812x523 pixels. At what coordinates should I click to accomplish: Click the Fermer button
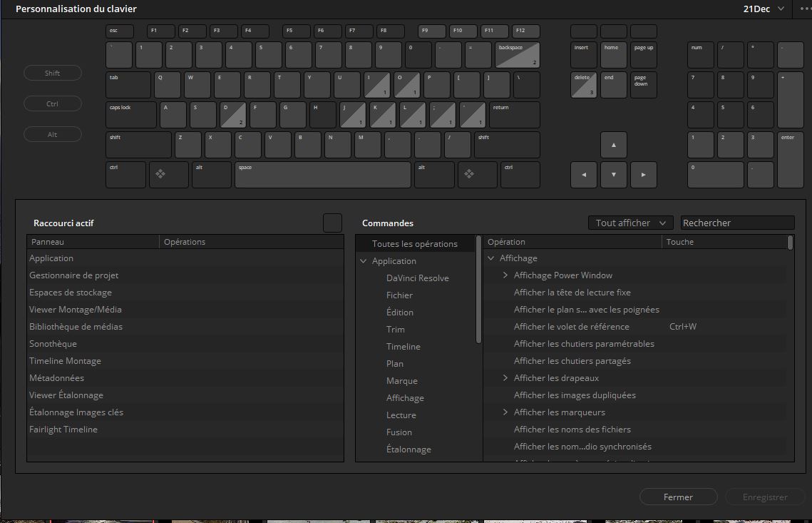[x=678, y=497]
